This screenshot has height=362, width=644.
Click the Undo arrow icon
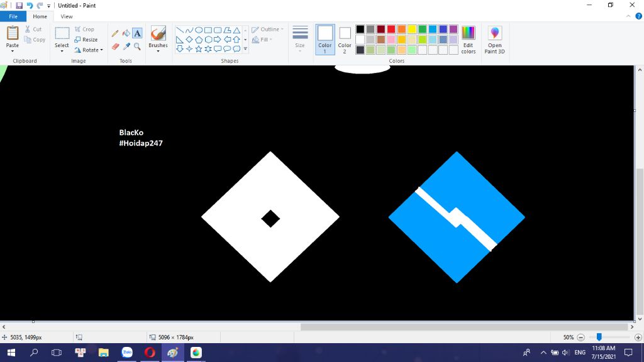30,5
